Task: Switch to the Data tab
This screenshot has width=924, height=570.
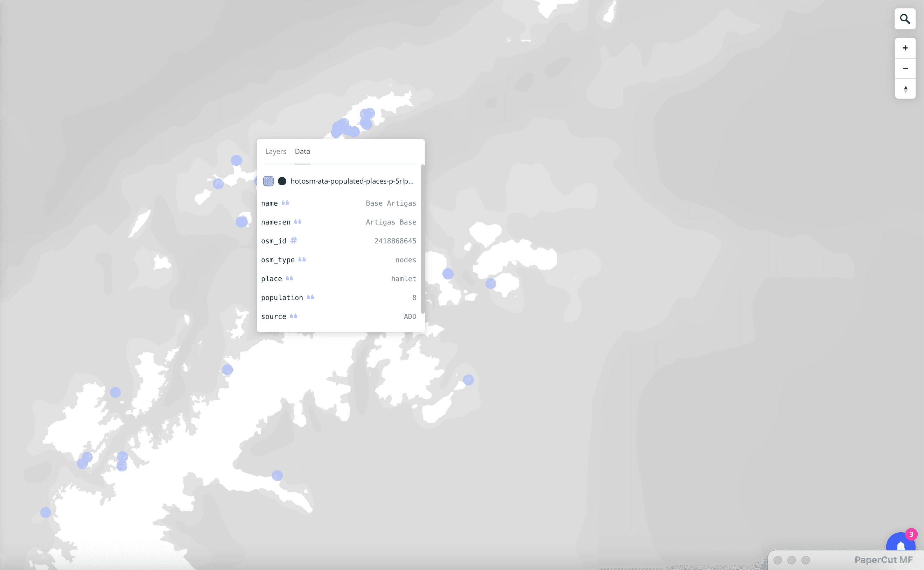Action: click(x=302, y=151)
